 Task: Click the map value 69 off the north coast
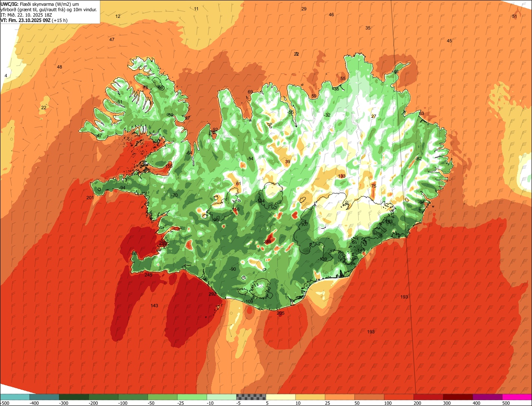click(x=250, y=92)
